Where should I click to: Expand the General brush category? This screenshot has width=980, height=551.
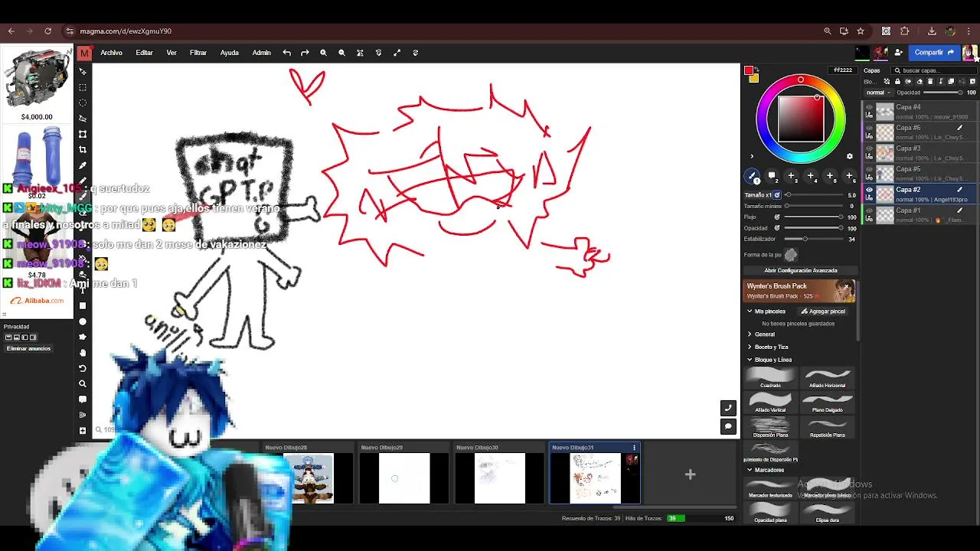tap(750, 334)
